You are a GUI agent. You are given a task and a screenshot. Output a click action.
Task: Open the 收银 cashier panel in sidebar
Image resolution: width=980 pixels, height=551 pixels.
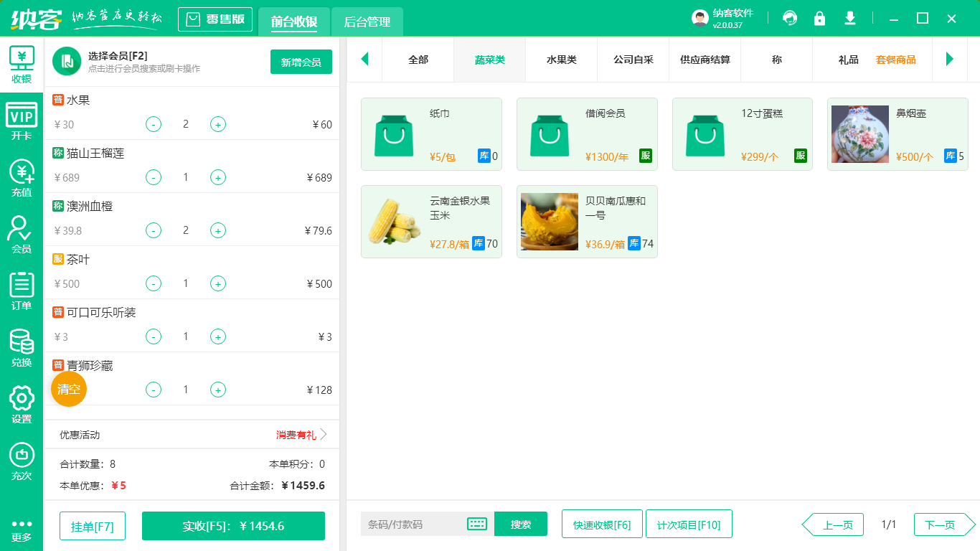pyautogui.click(x=22, y=63)
